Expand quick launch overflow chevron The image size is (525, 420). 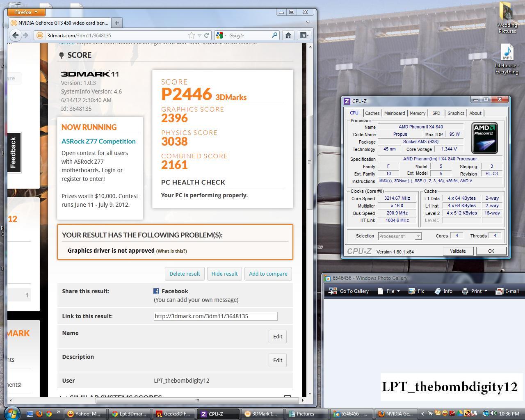58,412
